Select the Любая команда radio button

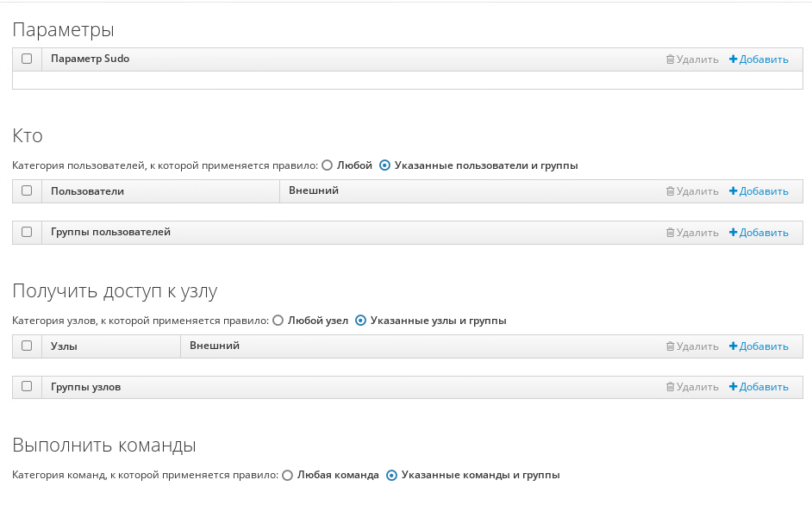pyautogui.click(x=286, y=475)
